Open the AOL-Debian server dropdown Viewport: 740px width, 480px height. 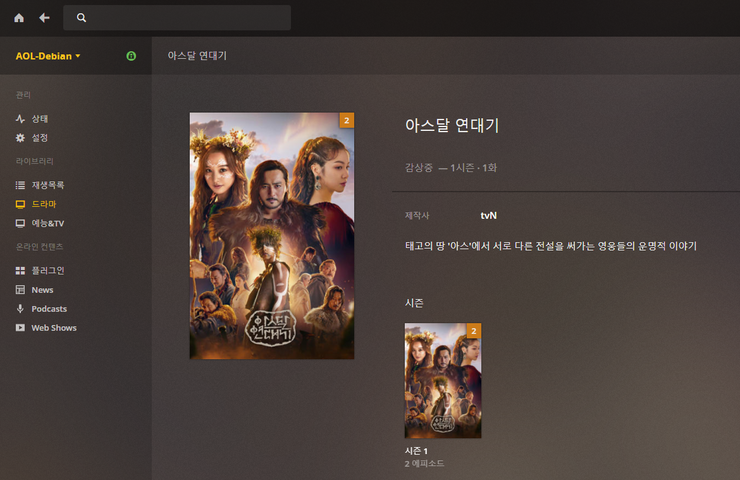click(48, 56)
